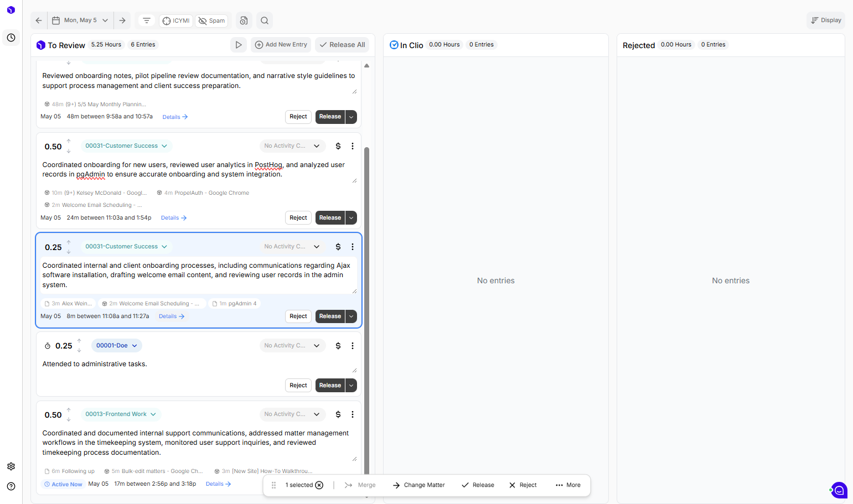Choose Reject in the bottom selection bar
Image resolution: width=853 pixels, height=504 pixels.
click(x=523, y=485)
